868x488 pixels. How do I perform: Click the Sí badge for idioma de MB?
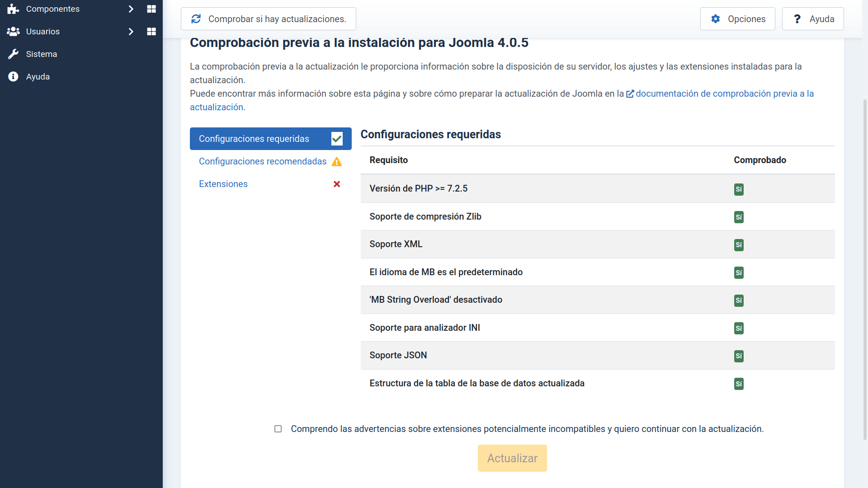(x=739, y=273)
